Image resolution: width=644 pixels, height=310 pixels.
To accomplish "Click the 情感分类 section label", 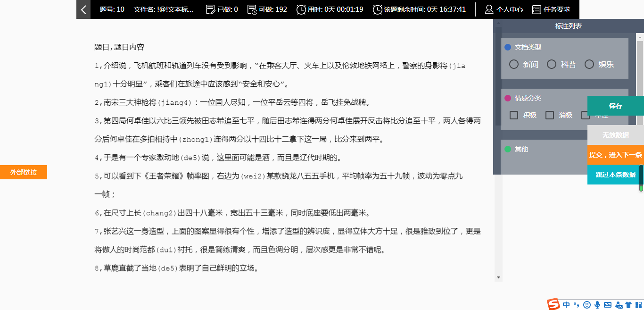I will (528, 98).
